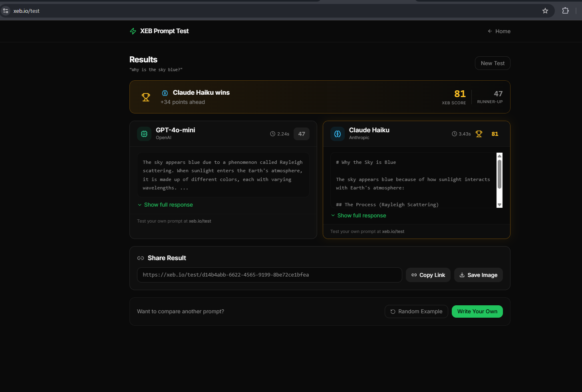This screenshot has width=582, height=392.
Task: Select the share URL input field
Action: click(x=269, y=275)
